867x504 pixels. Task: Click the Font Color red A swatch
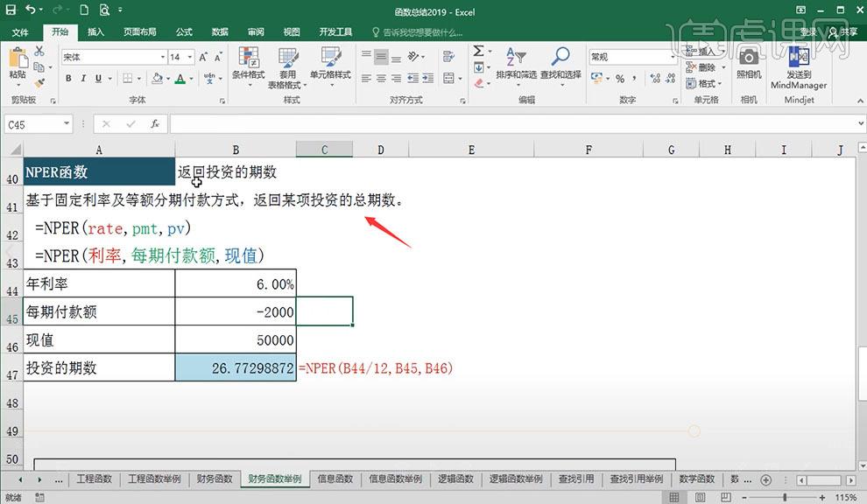coord(180,79)
